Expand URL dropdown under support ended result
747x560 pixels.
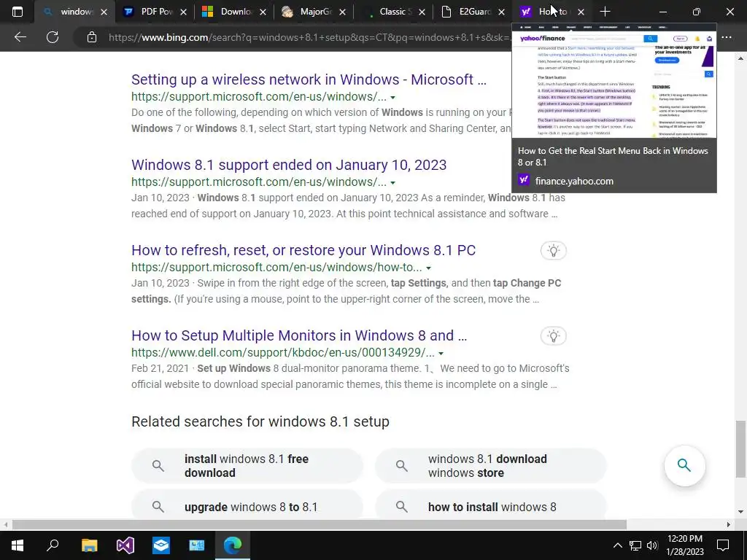pos(393,182)
